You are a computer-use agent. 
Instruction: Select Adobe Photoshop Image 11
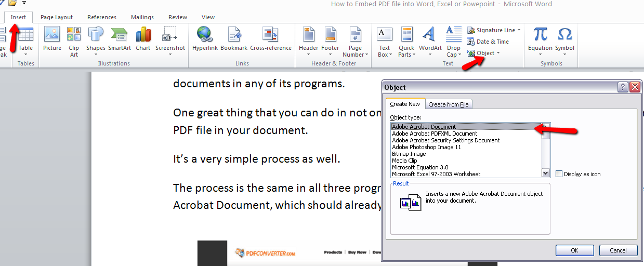[466, 147]
